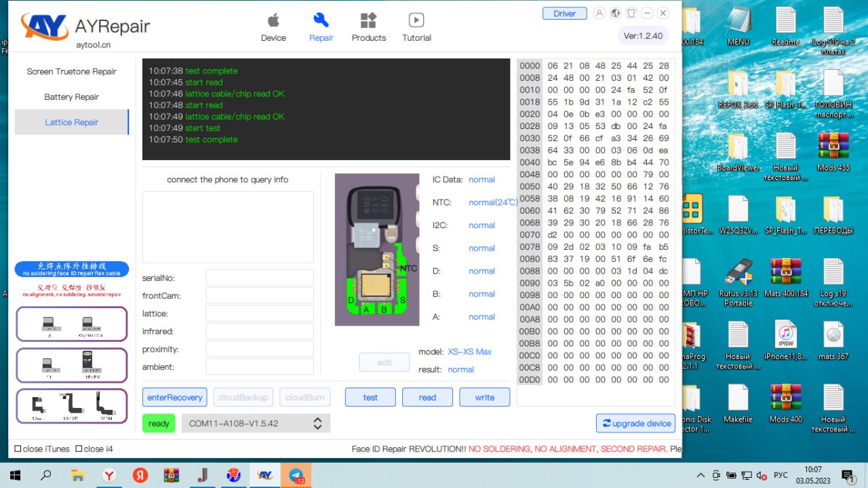Click the ambient input field
Image resolution: width=868 pixels, height=488 pixels.
click(260, 367)
